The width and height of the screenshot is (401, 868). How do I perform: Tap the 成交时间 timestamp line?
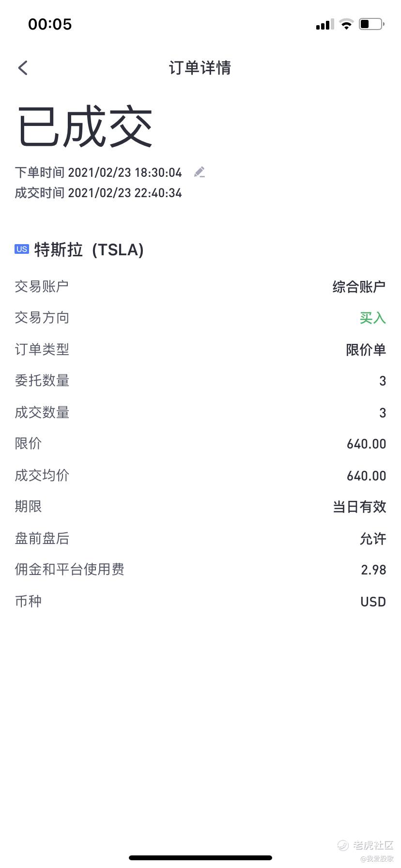pyautogui.click(x=98, y=193)
